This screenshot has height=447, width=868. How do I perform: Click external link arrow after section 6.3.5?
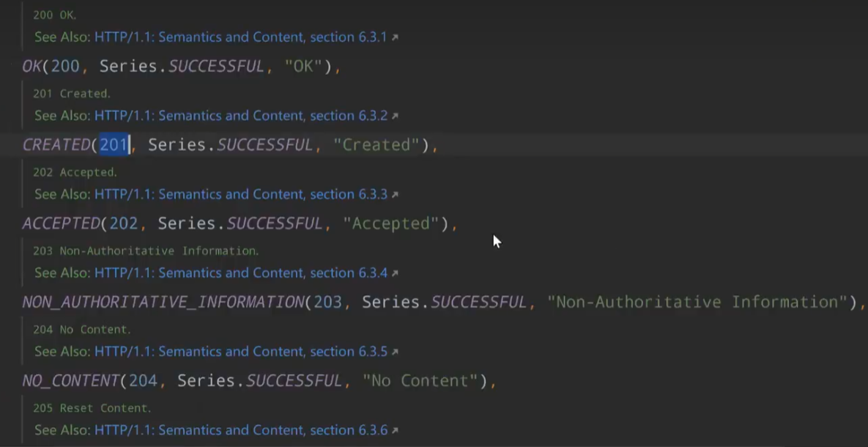395,352
